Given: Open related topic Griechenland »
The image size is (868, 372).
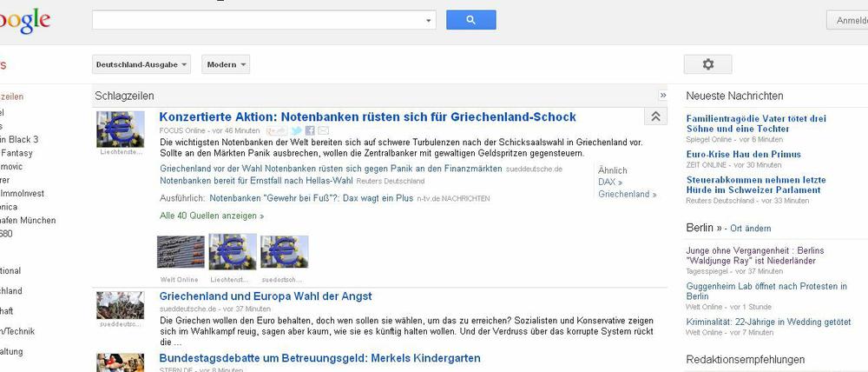Looking at the screenshot, I should [x=628, y=194].
